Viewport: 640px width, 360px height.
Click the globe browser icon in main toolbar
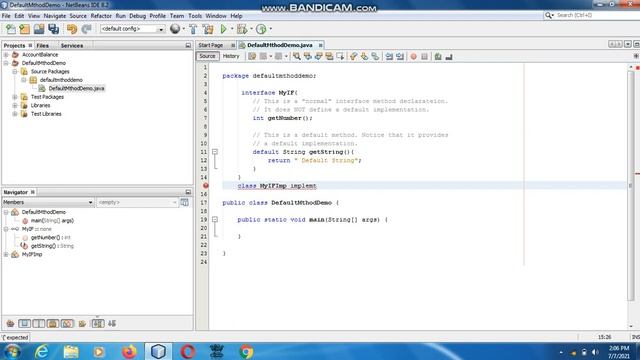click(x=175, y=29)
